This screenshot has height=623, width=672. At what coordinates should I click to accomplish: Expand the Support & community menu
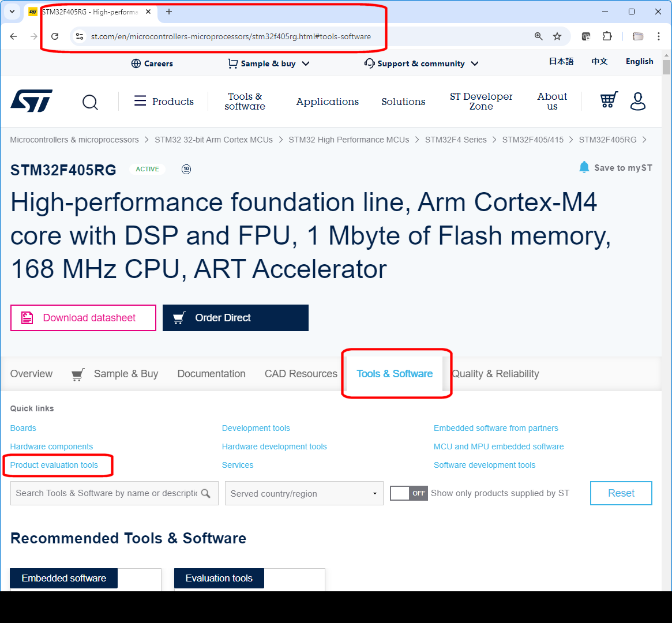coord(474,63)
